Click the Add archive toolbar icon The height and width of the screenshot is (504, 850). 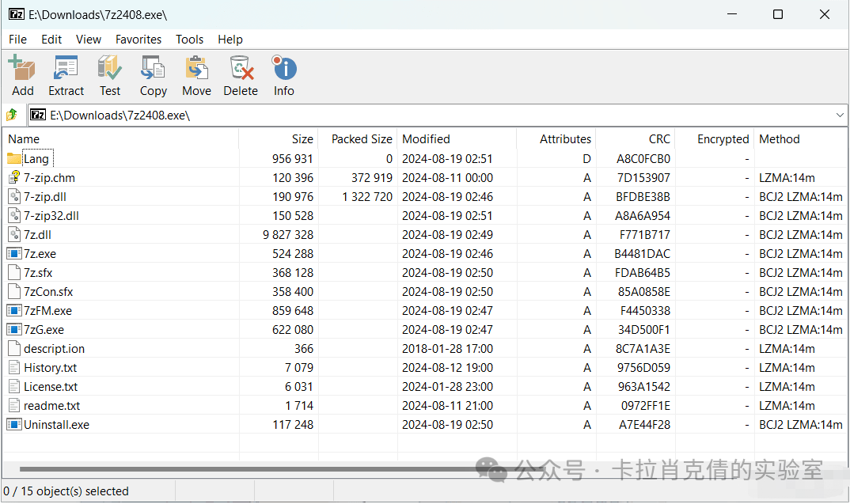22,67
